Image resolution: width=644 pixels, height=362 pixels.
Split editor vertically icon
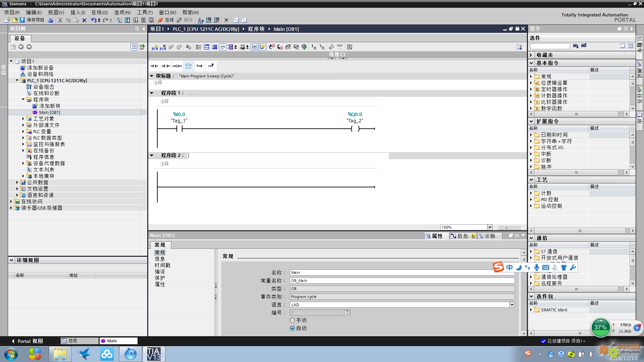(x=244, y=20)
